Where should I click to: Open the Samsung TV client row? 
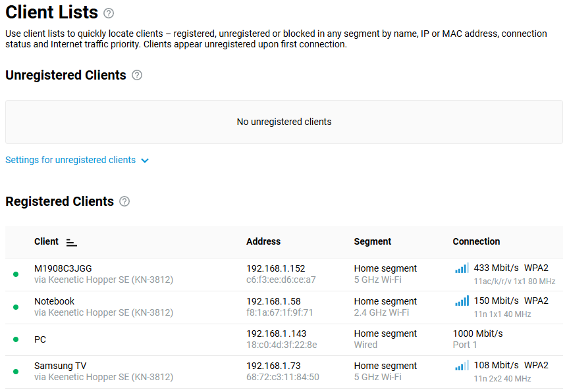tap(60, 366)
